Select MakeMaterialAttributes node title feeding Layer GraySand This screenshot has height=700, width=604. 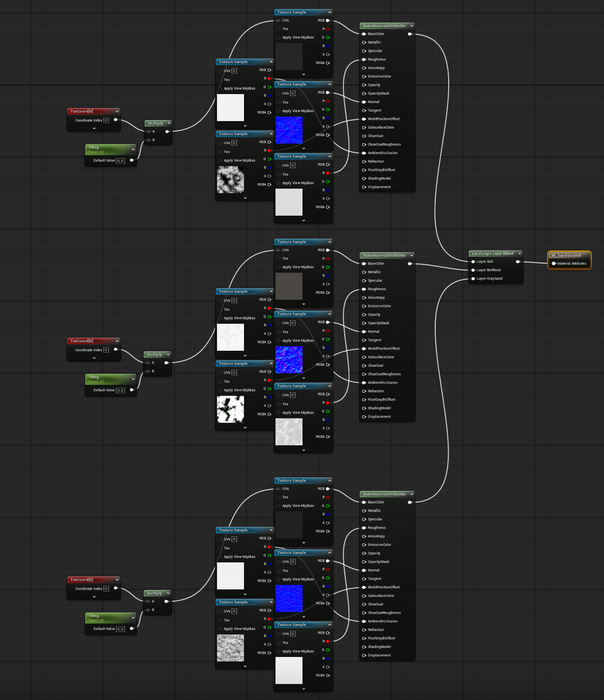[384, 494]
